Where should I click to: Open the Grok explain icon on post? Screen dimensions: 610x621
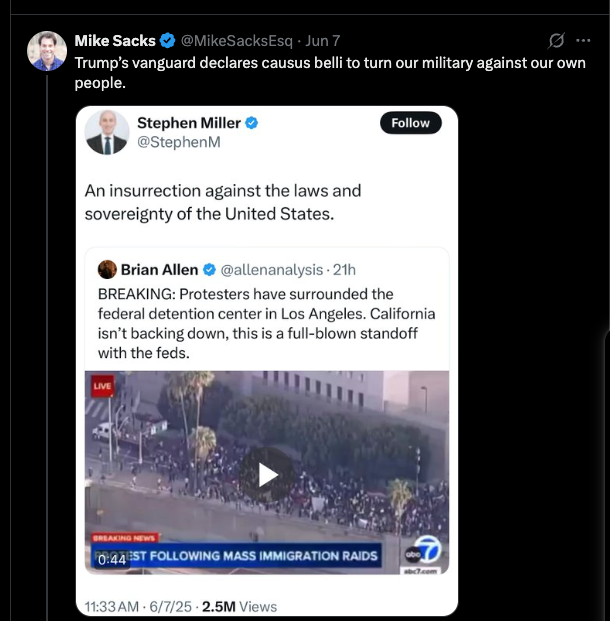557,41
